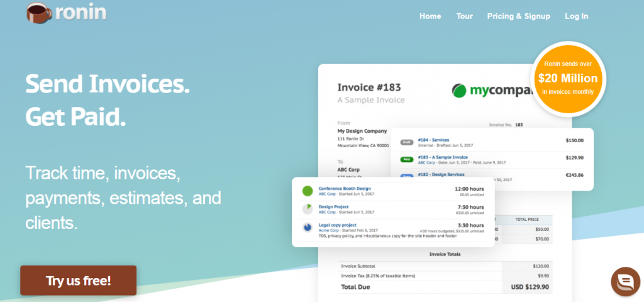The width and height of the screenshot is (644, 302).
Task: Click the Ronin coffee cup logo
Action: pos(39,13)
